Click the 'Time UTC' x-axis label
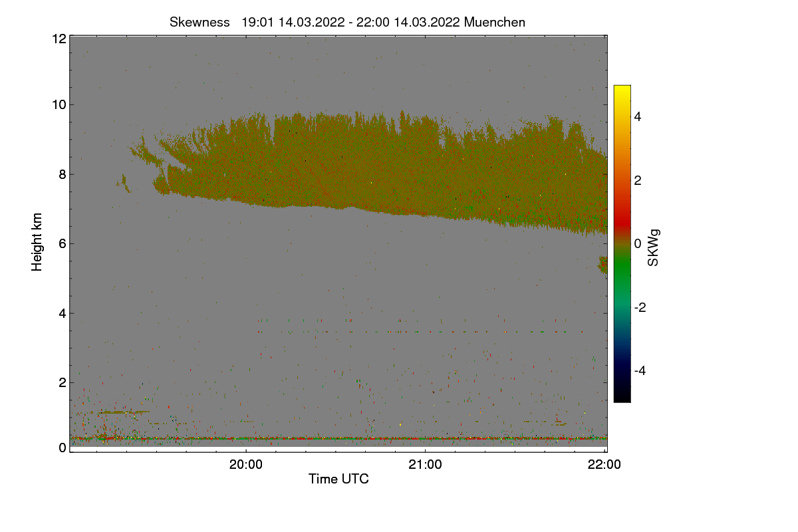This screenshot has width=798, height=532. coord(338,479)
